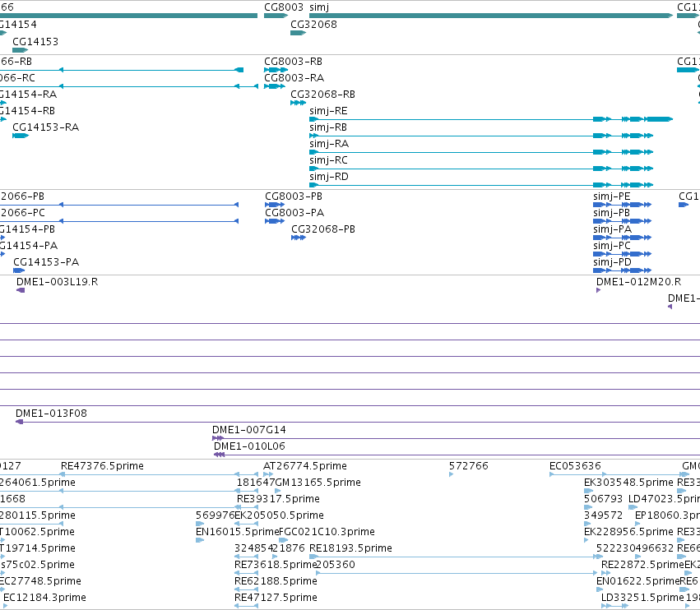Select transcript simj-RA
This screenshot has height=610, width=700.
click(x=481, y=152)
